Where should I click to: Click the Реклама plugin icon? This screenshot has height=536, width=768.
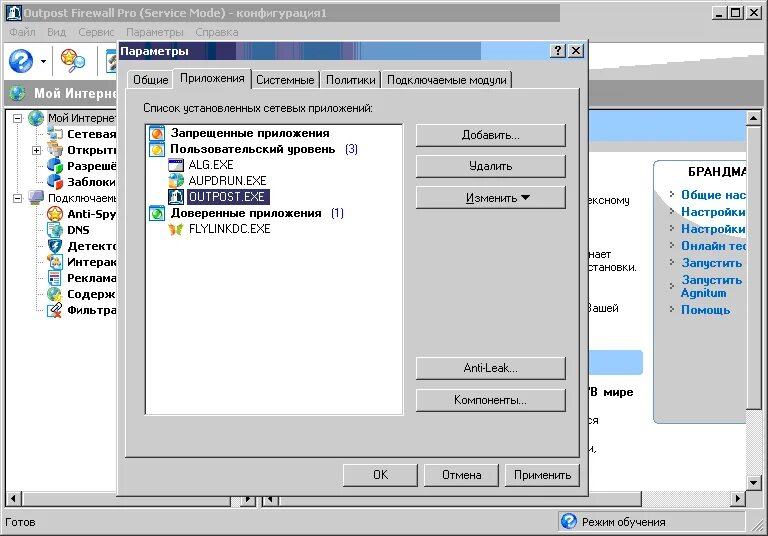(55, 278)
